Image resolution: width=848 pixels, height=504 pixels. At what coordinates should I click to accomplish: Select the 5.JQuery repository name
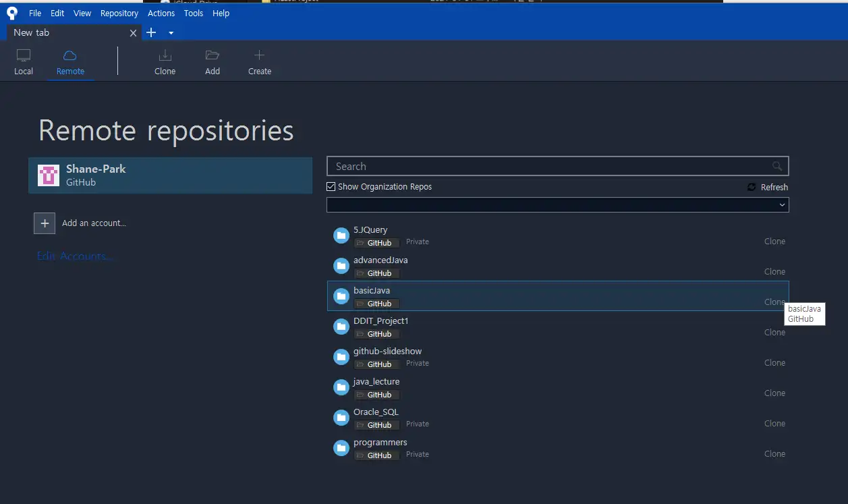point(370,230)
